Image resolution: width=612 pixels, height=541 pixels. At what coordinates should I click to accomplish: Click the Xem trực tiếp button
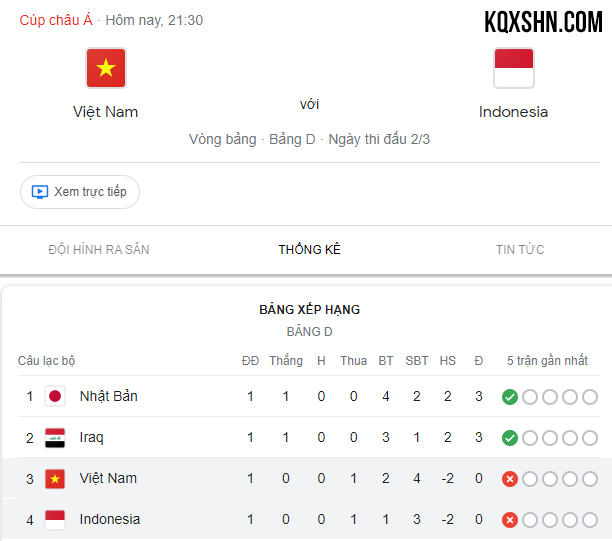pos(80,192)
